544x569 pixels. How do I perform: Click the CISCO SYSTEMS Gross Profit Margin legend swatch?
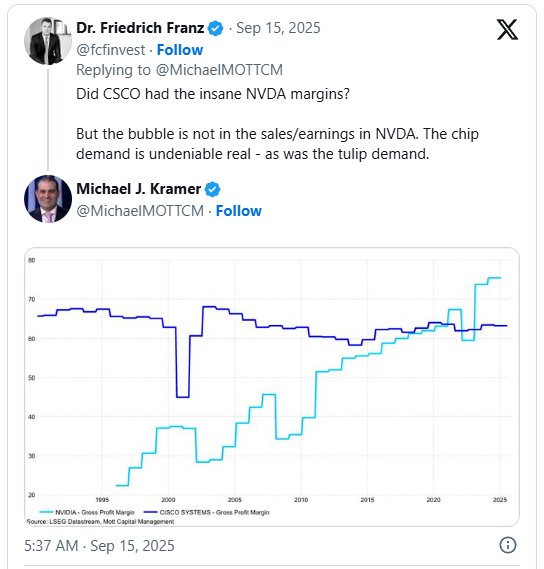151,512
